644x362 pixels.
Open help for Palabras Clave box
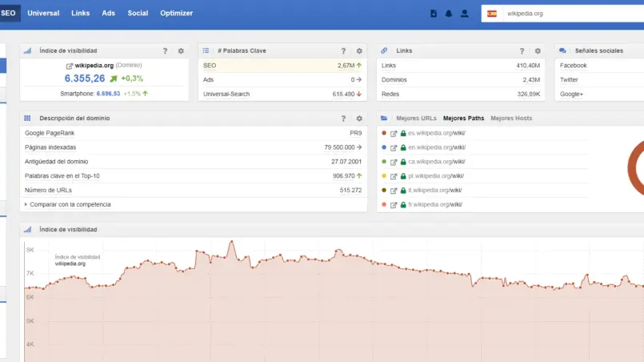(343, 51)
